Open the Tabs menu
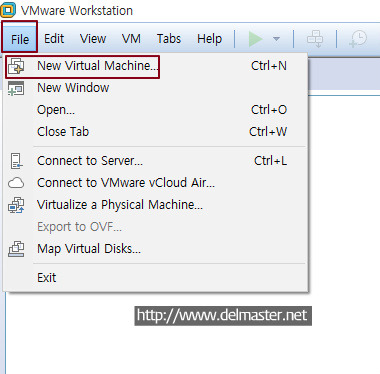Image resolution: width=380 pixels, height=374 pixels. [169, 39]
